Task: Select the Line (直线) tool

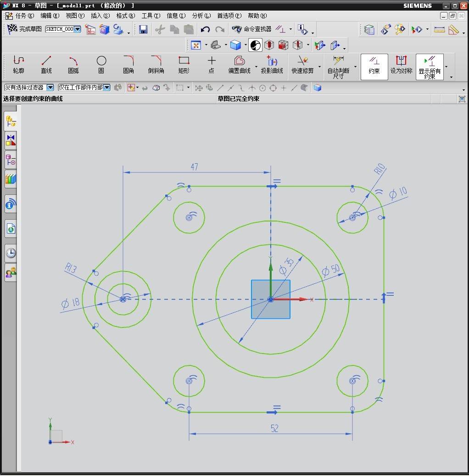Action: (46, 65)
